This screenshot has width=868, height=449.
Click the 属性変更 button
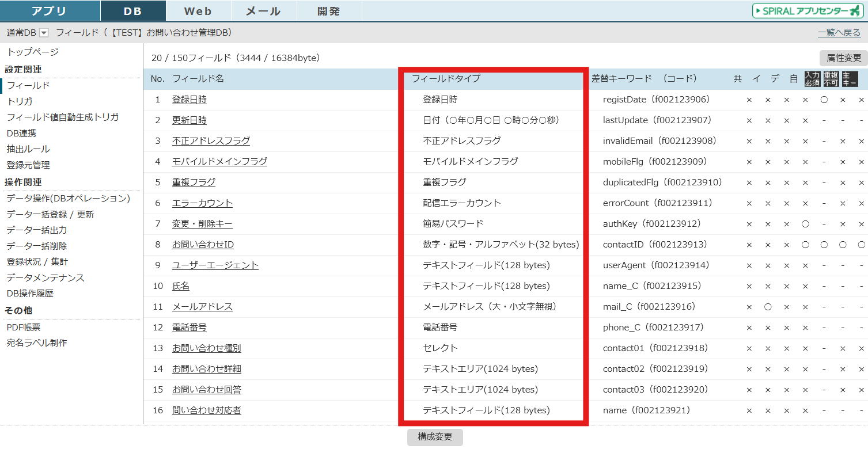[843, 58]
